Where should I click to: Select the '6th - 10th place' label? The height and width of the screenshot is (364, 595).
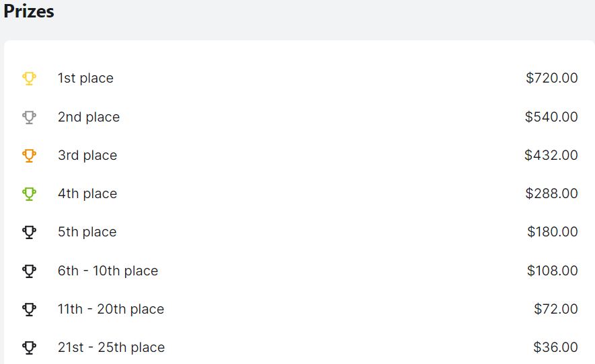point(108,271)
